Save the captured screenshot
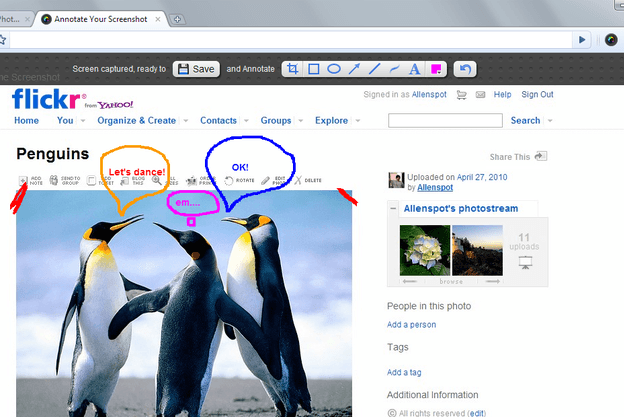This screenshot has height=417, width=624. click(x=196, y=69)
